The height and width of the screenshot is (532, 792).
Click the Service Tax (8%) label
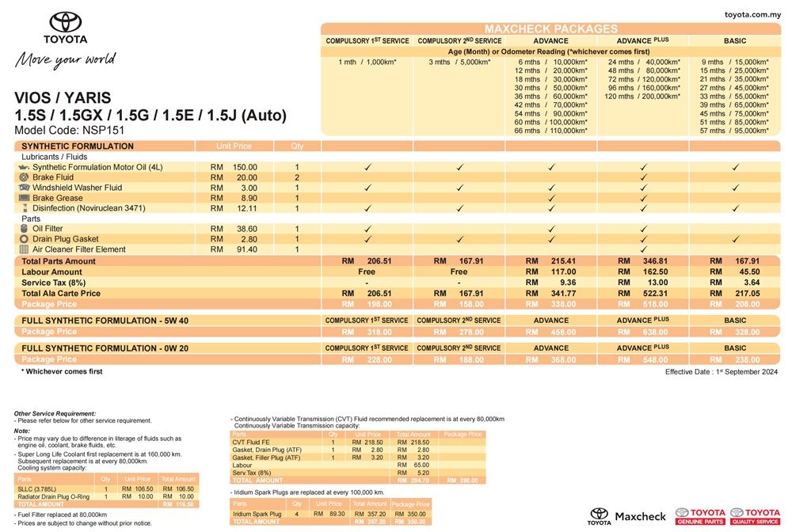click(54, 283)
